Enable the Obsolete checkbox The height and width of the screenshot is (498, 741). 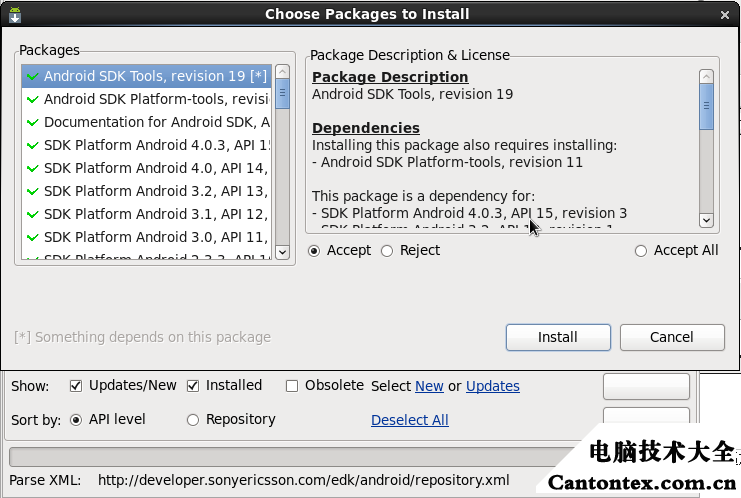(292, 386)
